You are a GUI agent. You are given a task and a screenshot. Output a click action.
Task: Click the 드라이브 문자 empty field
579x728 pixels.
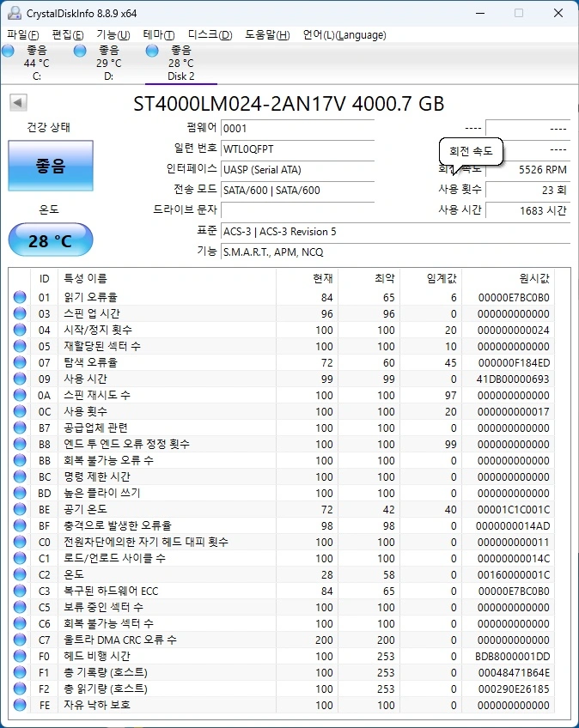click(x=296, y=209)
